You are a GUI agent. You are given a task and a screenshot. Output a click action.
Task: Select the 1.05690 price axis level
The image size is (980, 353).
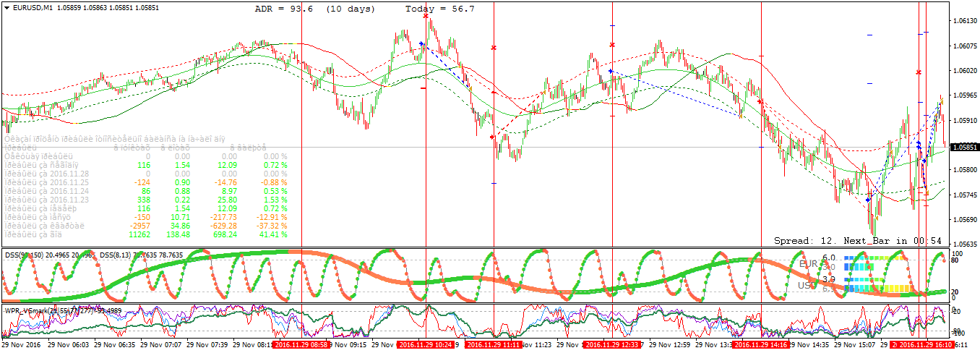coord(964,219)
